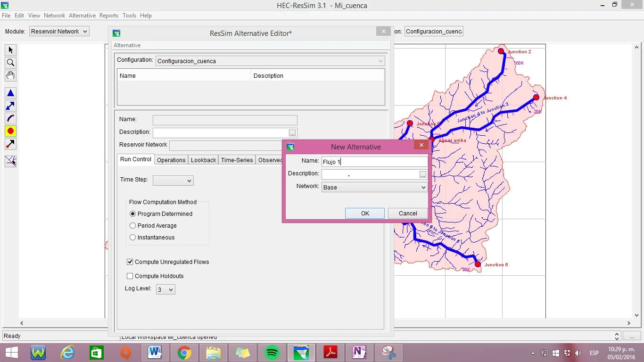Click the ellipsis button beside editor Description

(x=292, y=133)
